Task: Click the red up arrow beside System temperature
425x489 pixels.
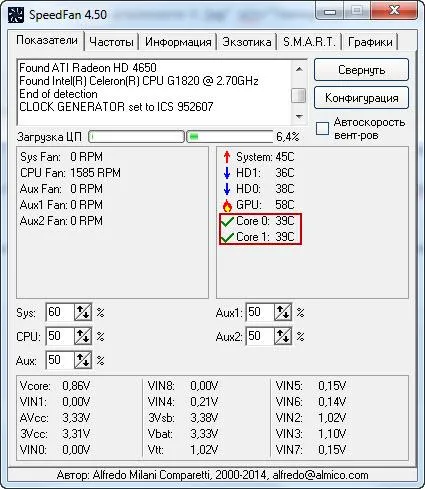Action: [x=227, y=157]
